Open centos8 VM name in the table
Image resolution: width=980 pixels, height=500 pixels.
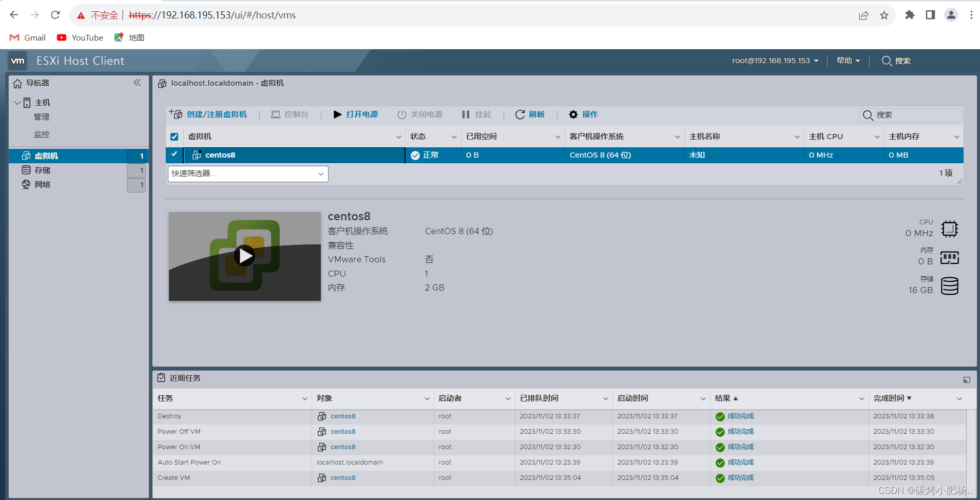[220, 155]
